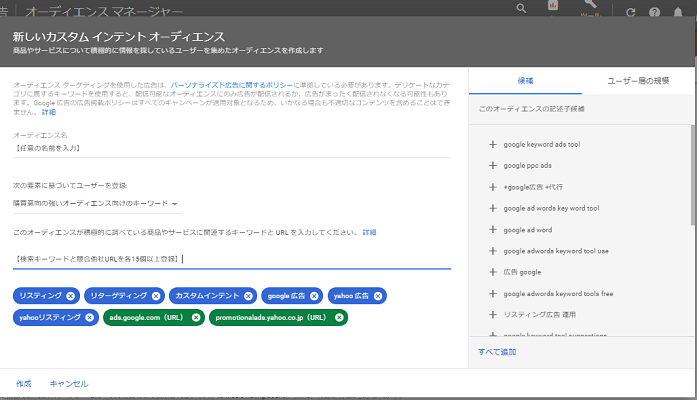Image resolution: width=697 pixels, height=400 pixels.
Task: Add 'リスティング広告 運用' suggestion plus icon
Action: [493, 315]
